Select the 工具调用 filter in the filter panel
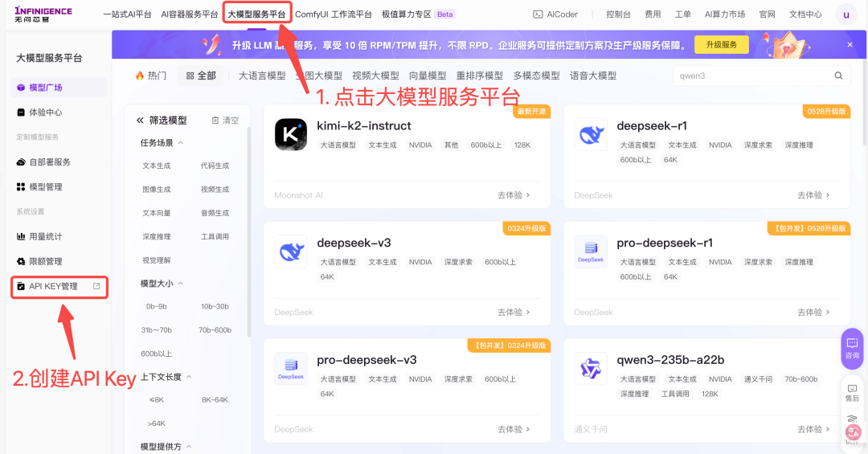This screenshot has width=868, height=454. [215, 236]
